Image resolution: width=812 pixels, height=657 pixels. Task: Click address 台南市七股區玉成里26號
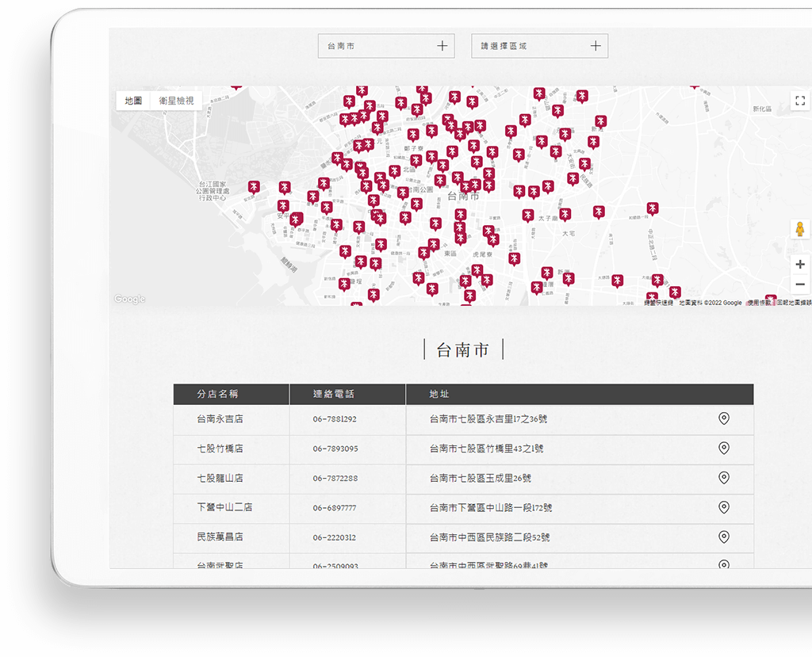[480, 478]
